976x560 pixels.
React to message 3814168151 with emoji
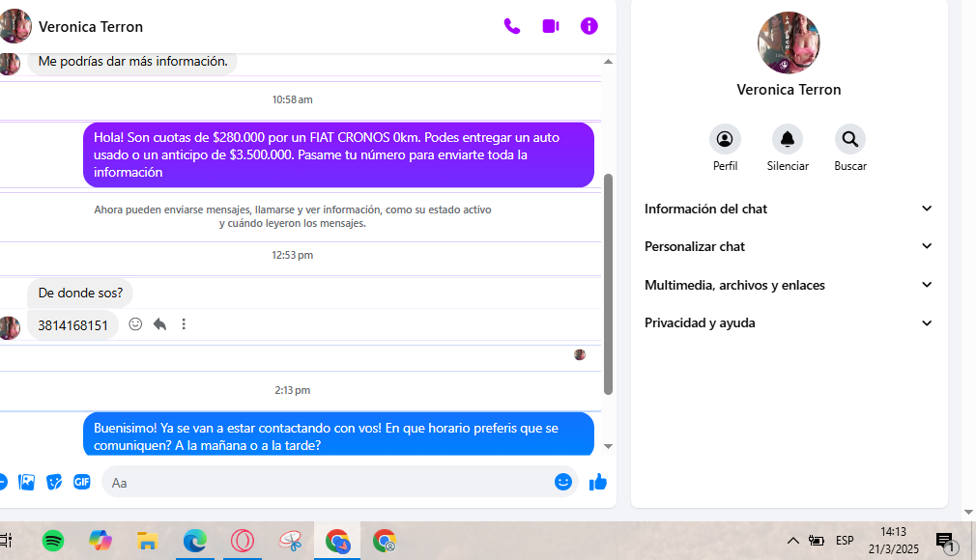(135, 324)
